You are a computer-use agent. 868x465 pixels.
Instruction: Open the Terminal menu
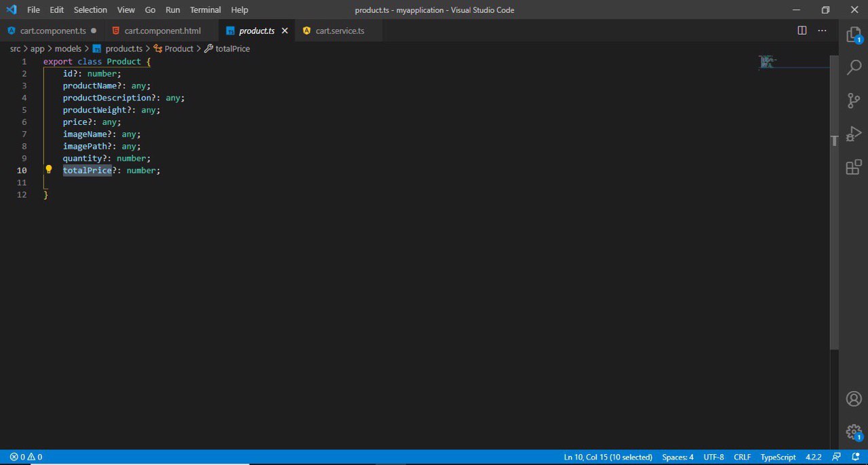pos(205,10)
